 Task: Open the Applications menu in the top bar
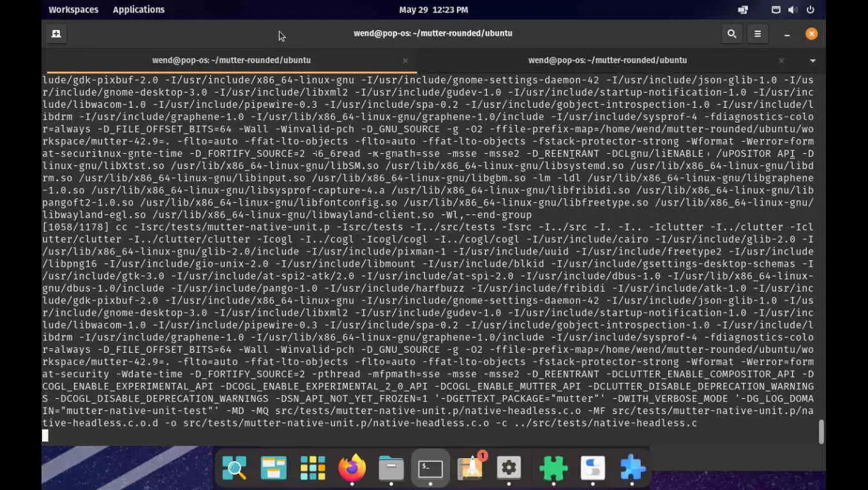click(138, 10)
